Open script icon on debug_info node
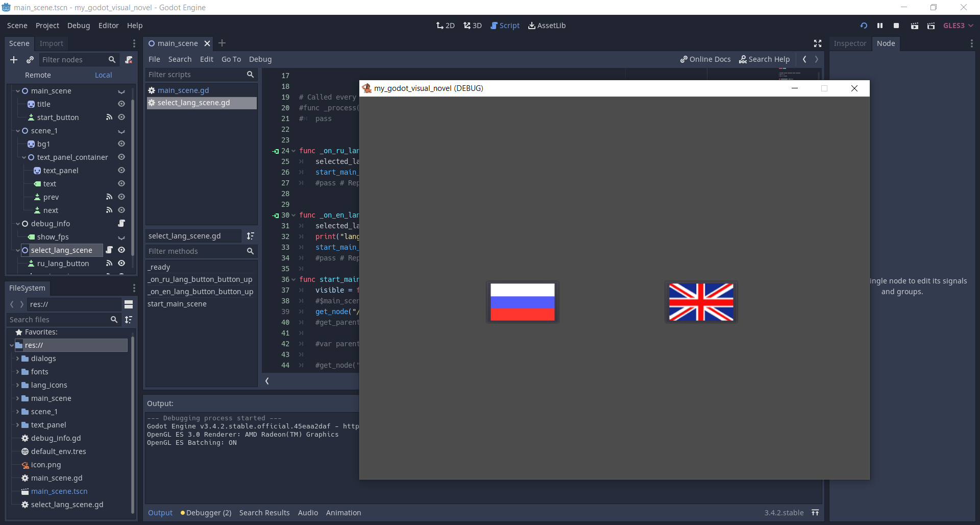The image size is (980, 525). (x=121, y=224)
